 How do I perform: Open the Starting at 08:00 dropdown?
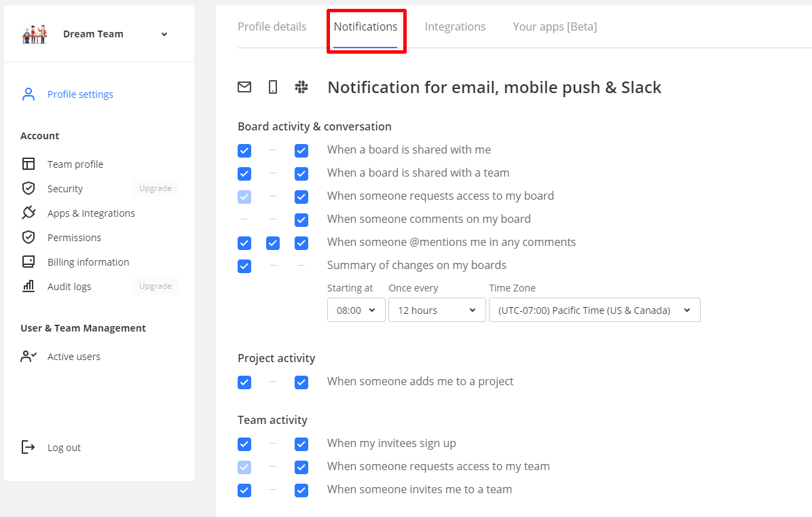click(x=356, y=310)
